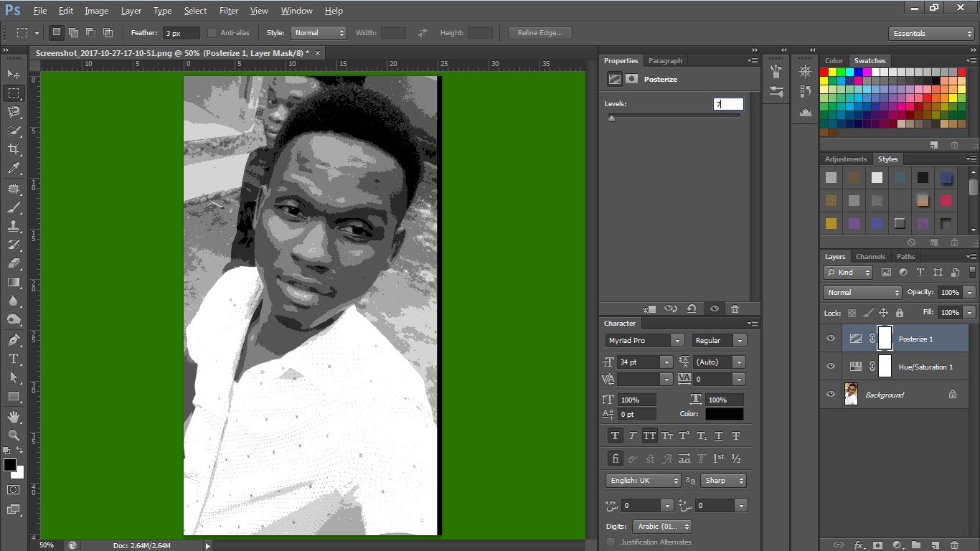The height and width of the screenshot is (551, 980).
Task: Open the Digits Arabic dropdown
Action: pos(661,527)
